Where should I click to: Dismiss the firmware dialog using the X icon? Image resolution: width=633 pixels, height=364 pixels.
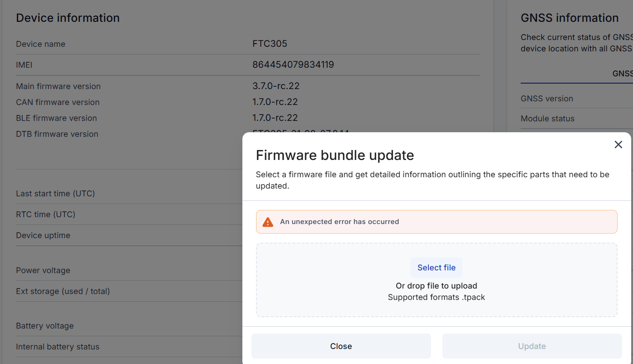(x=618, y=145)
